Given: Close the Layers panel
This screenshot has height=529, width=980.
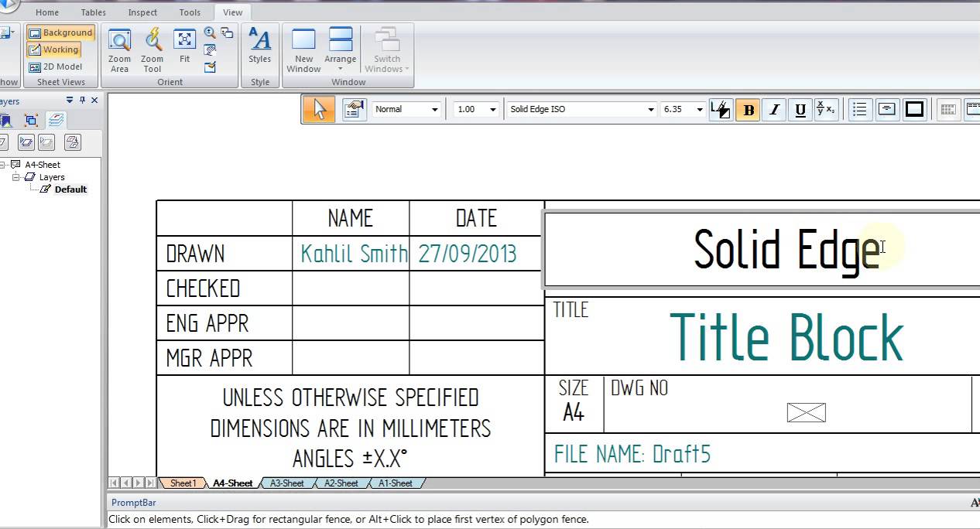Looking at the screenshot, I should tap(94, 101).
